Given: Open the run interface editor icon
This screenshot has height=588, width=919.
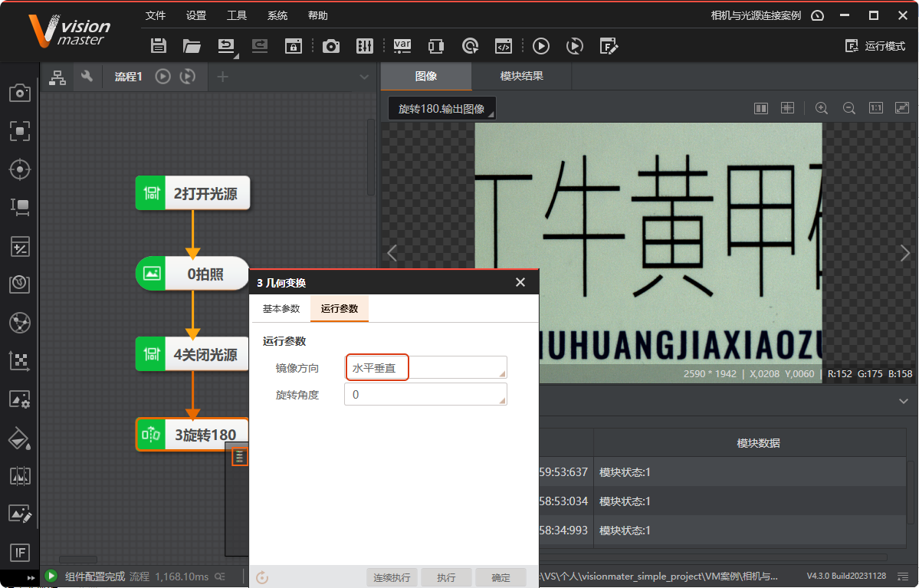Looking at the screenshot, I should [x=609, y=46].
